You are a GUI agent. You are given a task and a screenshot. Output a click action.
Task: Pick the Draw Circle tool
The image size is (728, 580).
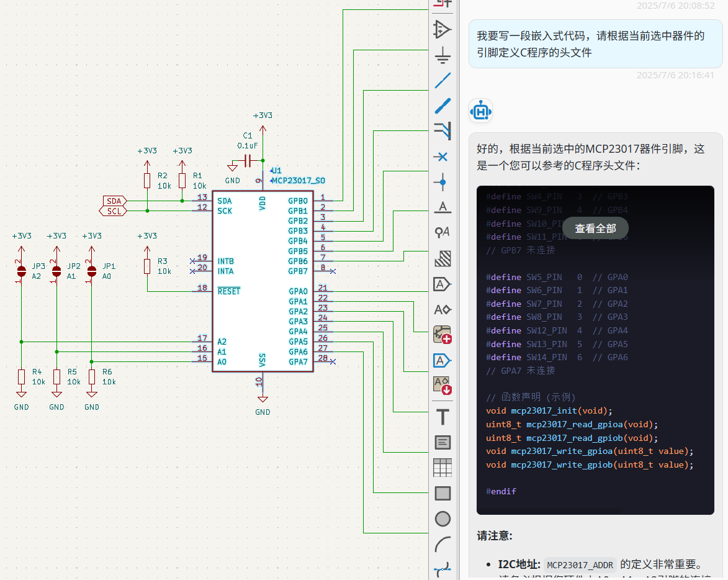[x=443, y=519]
